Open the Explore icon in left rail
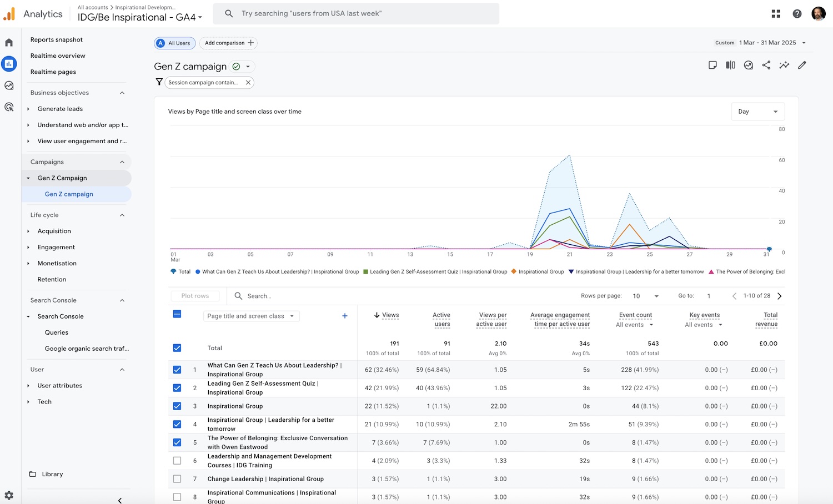Image resolution: width=833 pixels, height=504 pixels. (9, 85)
